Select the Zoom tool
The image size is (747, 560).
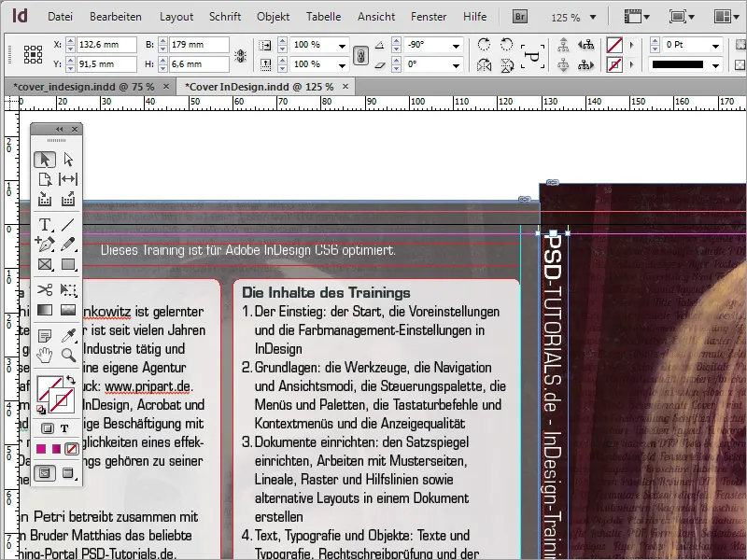(x=68, y=355)
